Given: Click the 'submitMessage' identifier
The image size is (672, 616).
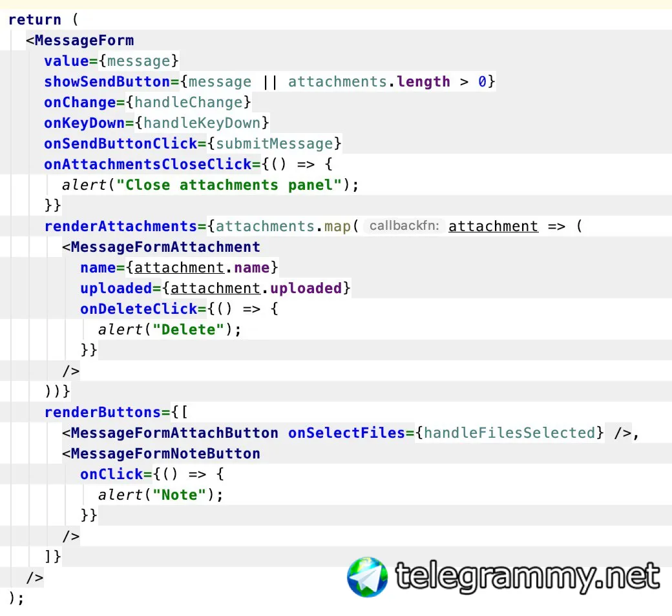Looking at the screenshot, I should (x=274, y=143).
